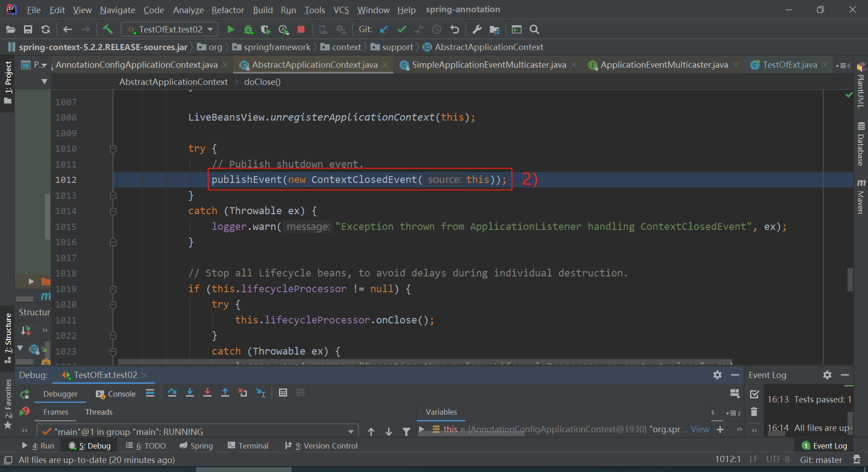The height and width of the screenshot is (472, 868).
Task: Add a new watch with plus icon
Action: point(721,430)
